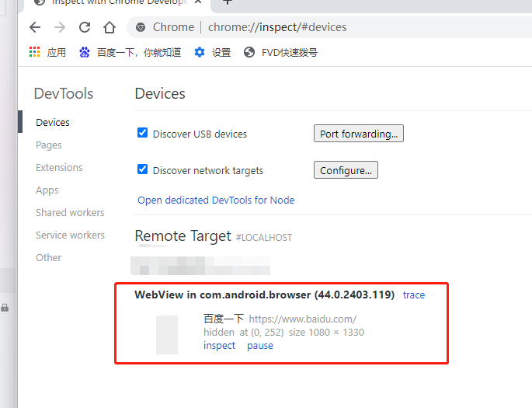
Task: Open a new tab with plus button
Action: [x=228, y=2]
